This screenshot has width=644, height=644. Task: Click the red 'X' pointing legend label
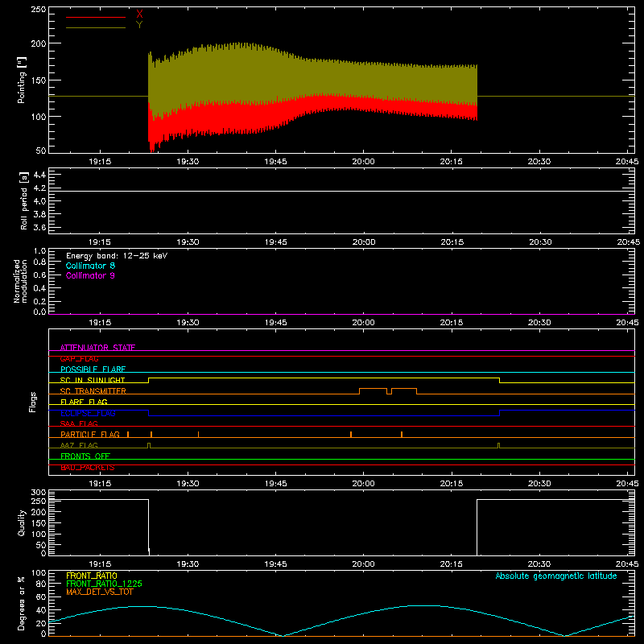[139, 14]
